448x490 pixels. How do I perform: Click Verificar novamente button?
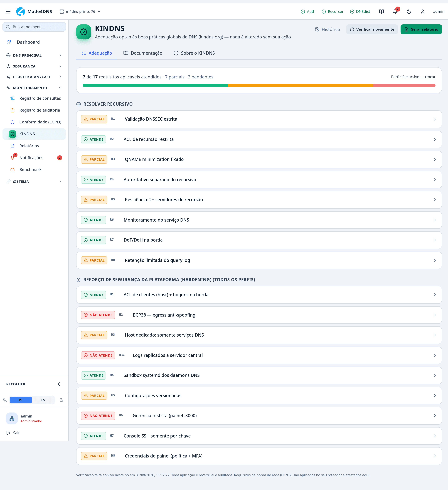click(372, 29)
